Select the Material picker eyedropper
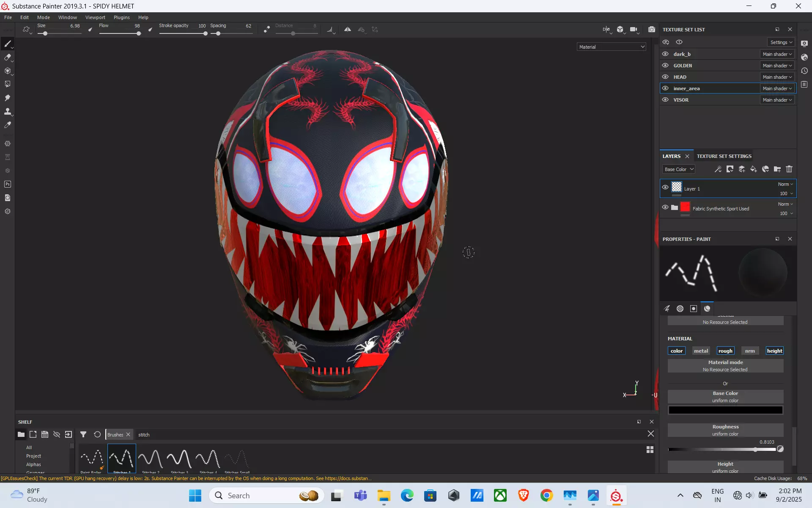Screen dimensions: 812x508 [8, 125]
